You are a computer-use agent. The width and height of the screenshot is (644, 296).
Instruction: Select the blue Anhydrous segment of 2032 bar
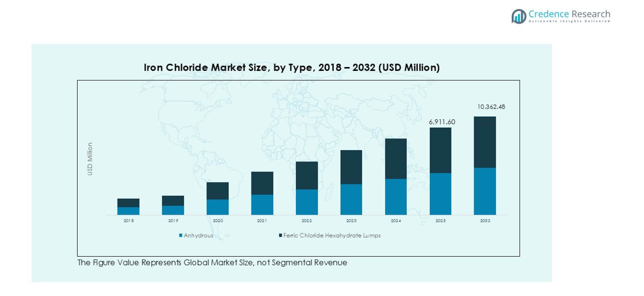(485, 191)
